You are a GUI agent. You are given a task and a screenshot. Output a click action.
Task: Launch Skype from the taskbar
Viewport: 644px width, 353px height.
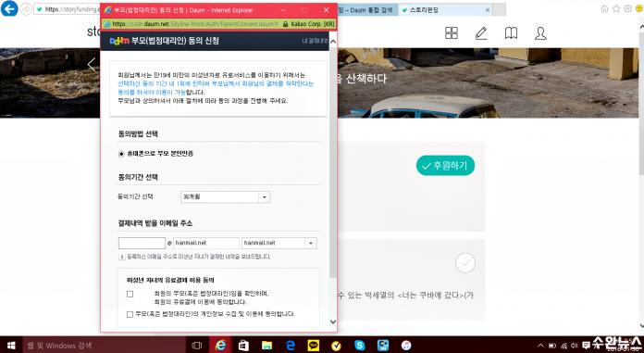point(359,346)
